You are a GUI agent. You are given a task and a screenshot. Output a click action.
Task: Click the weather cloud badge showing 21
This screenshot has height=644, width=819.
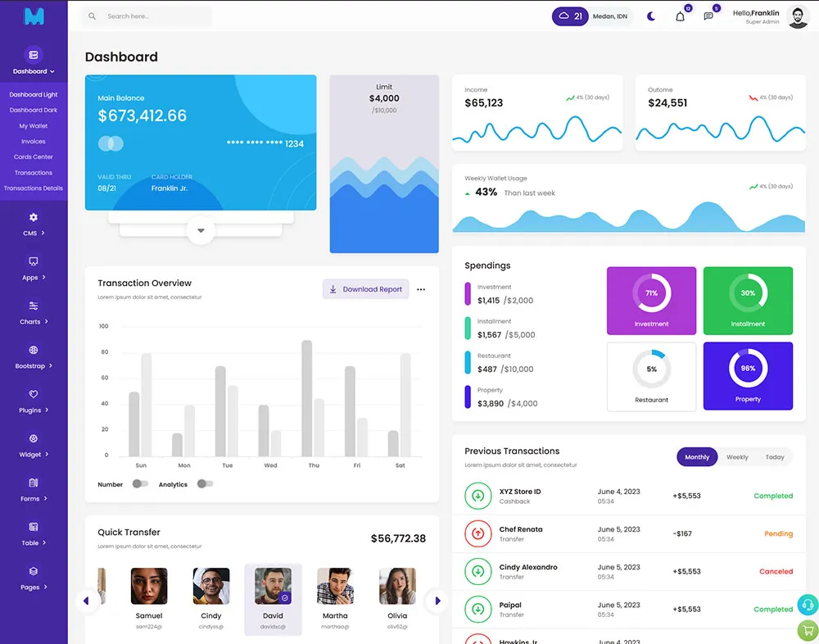pyautogui.click(x=570, y=16)
